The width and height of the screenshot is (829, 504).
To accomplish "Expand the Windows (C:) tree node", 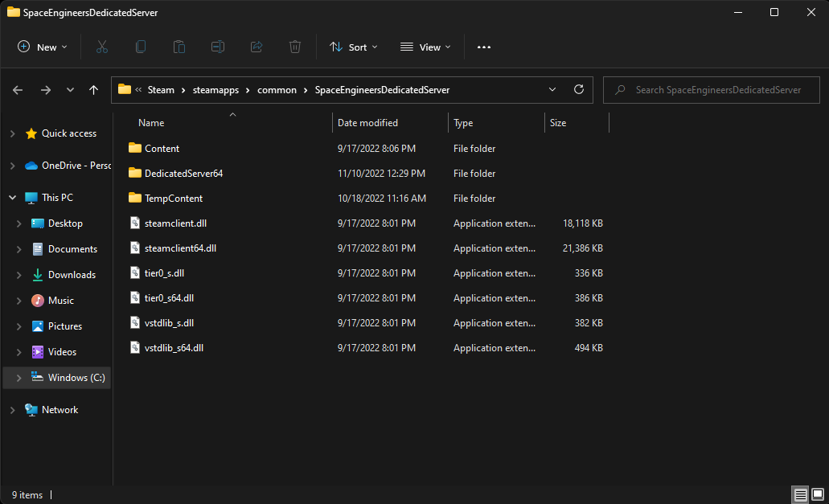I will point(19,378).
